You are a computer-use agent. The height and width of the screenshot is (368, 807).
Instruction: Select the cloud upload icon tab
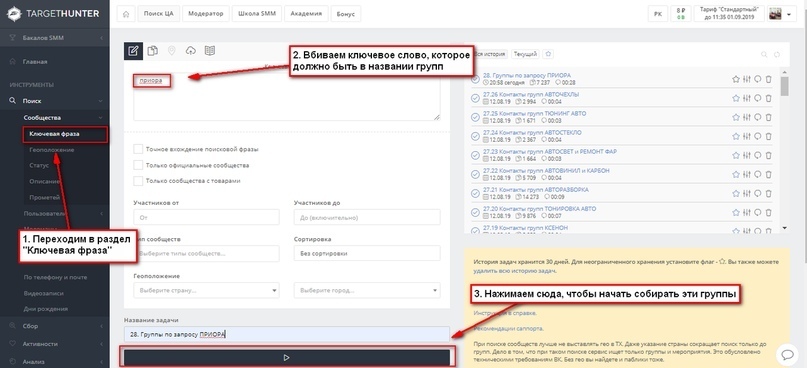tap(190, 50)
